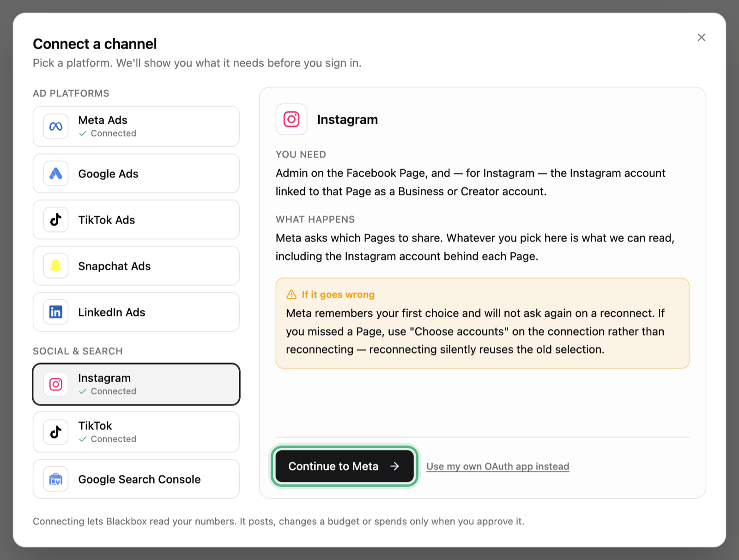The width and height of the screenshot is (739, 560).
Task: Open the LinkedIn Ads platform card
Action: tap(136, 312)
